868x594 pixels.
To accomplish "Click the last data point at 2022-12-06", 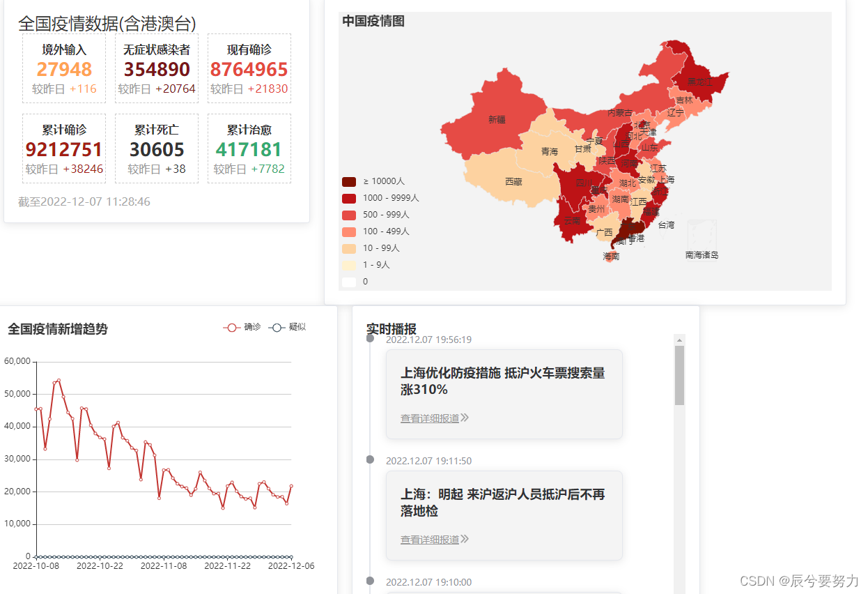I will (x=291, y=486).
